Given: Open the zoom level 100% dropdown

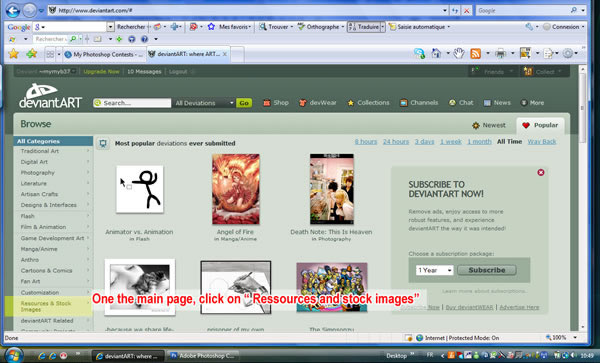Looking at the screenshot, I should coord(575,338).
